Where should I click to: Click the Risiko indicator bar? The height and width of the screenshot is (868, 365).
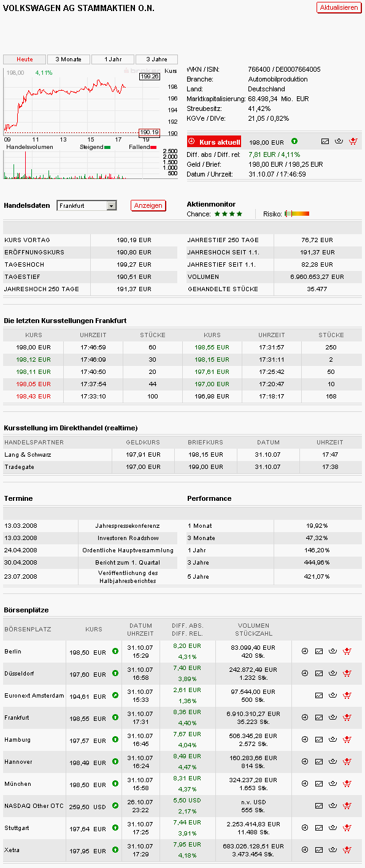pyautogui.click(x=297, y=214)
